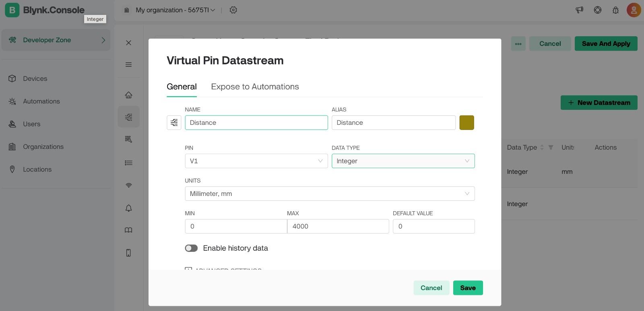Screen dimensions: 644x311
Task: Open Automations in left navigation
Action: point(41,101)
